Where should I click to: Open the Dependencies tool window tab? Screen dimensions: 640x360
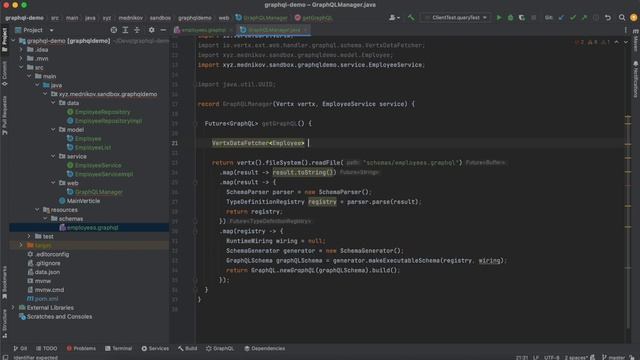point(264,349)
